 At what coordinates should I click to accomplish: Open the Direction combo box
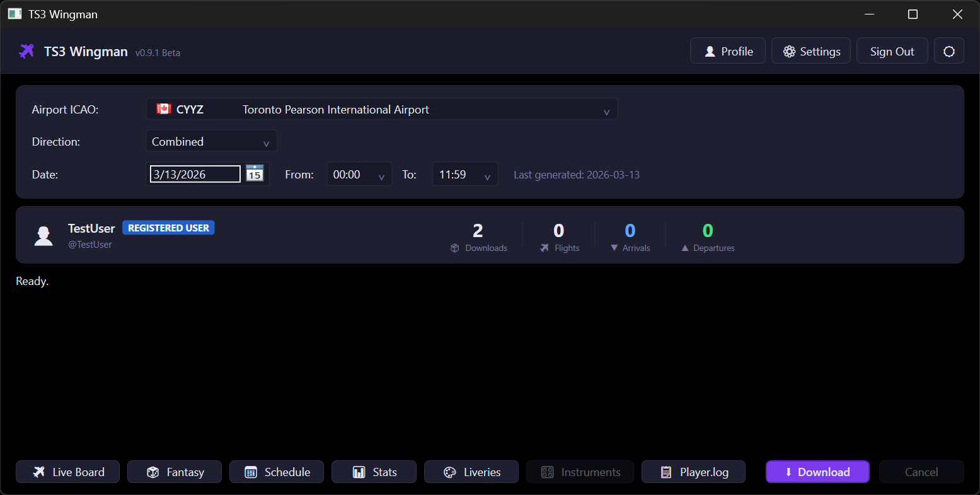(211, 141)
